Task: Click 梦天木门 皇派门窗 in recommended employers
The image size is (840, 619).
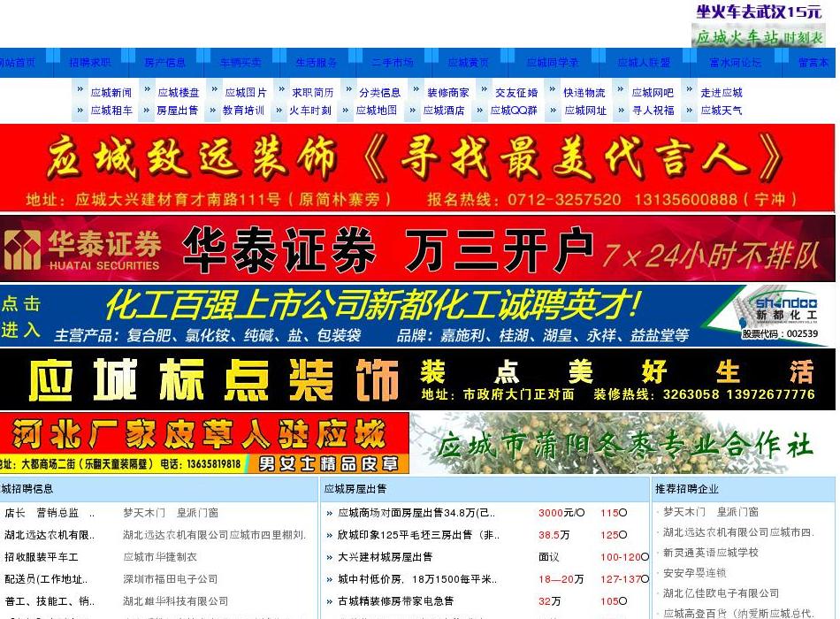Action: tap(710, 512)
